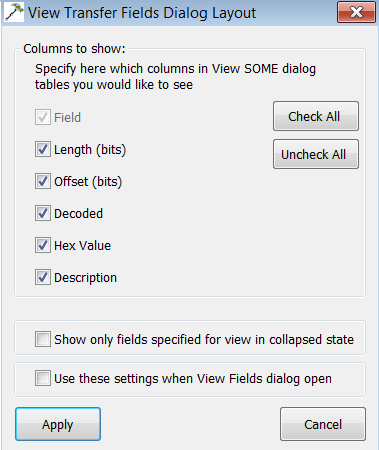379x450 pixels.
Task: Apply the column layout settings
Action: tap(58, 424)
